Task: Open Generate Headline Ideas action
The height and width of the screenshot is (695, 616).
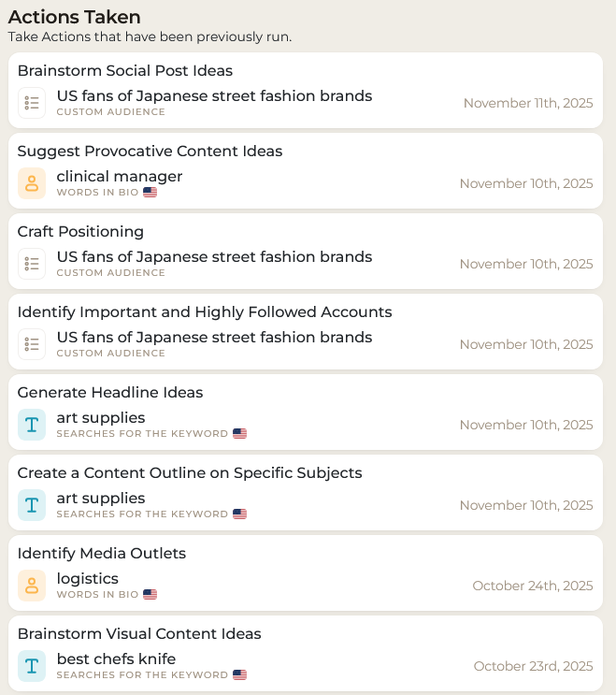Action: [110, 393]
